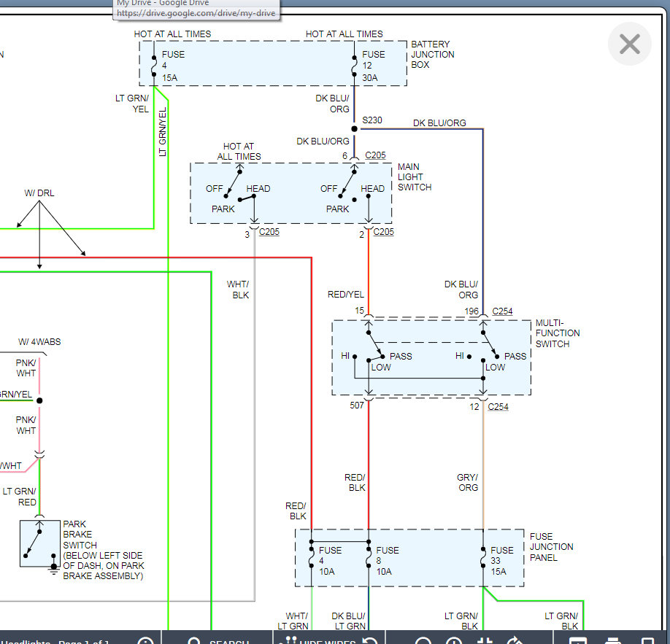This screenshot has height=644, width=670.
Task: Click the zoom in icon
Action: pyautogui.click(x=455, y=641)
